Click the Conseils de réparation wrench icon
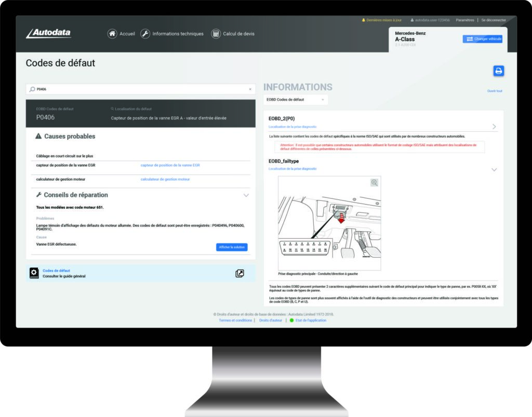The width and height of the screenshot is (532, 417). point(39,195)
